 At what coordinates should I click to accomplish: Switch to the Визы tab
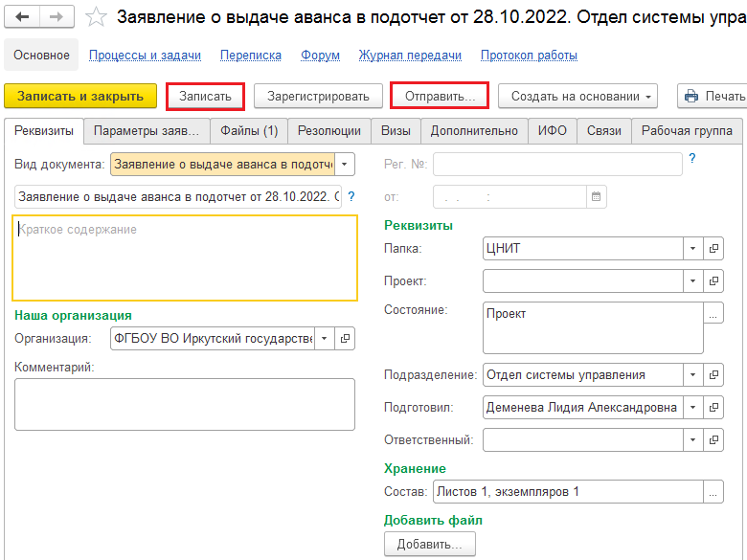point(396,131)
